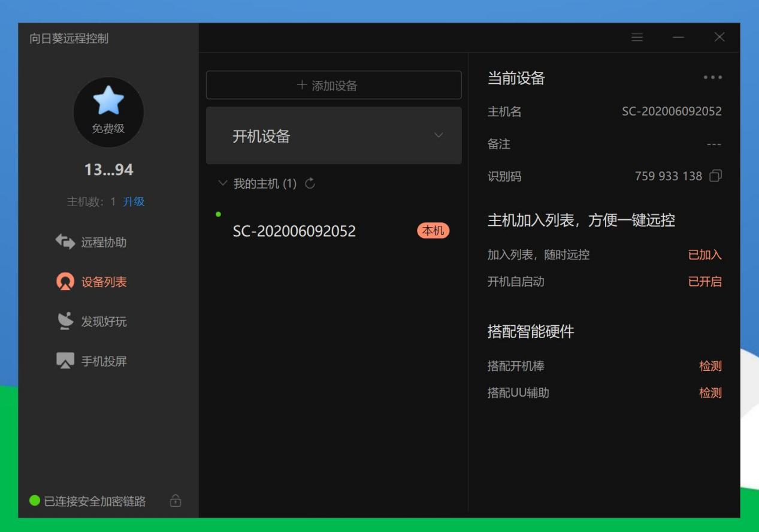Collapse the 我的主机 group chevron
Screen dimensions: 759x532
(223, 183)
